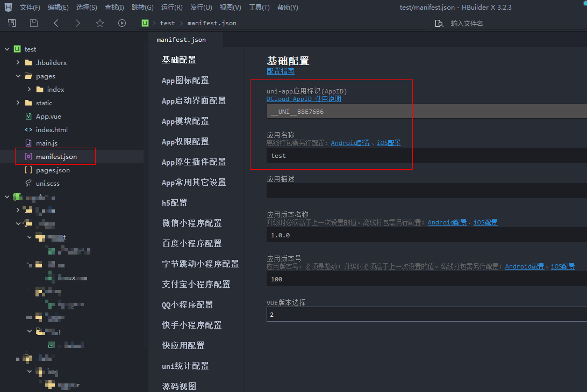
Task: Click the star favorite icon in the toolbar
Action: (x=99, y=23)
